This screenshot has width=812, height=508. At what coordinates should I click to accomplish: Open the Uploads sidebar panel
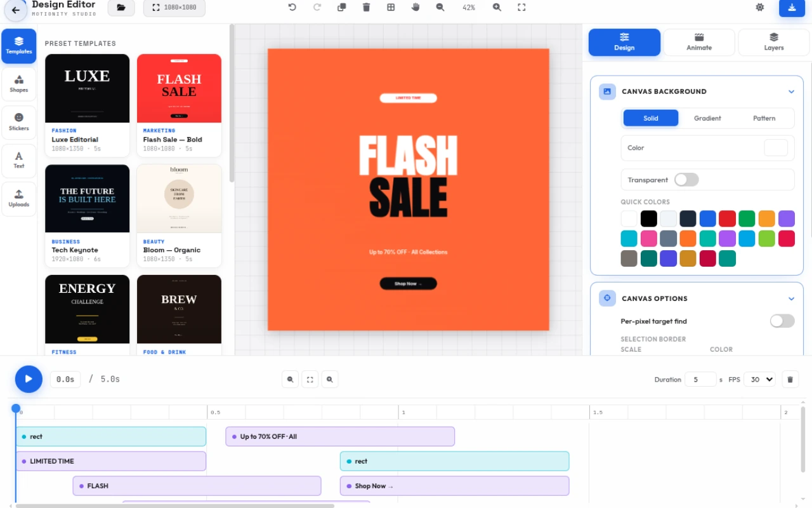19,198
